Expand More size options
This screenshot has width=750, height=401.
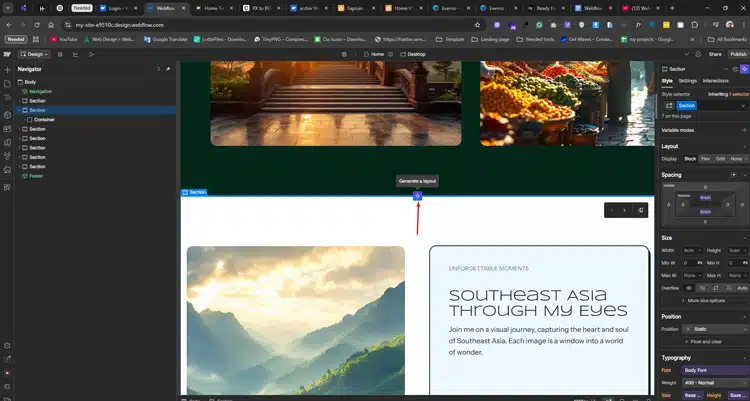703,301
